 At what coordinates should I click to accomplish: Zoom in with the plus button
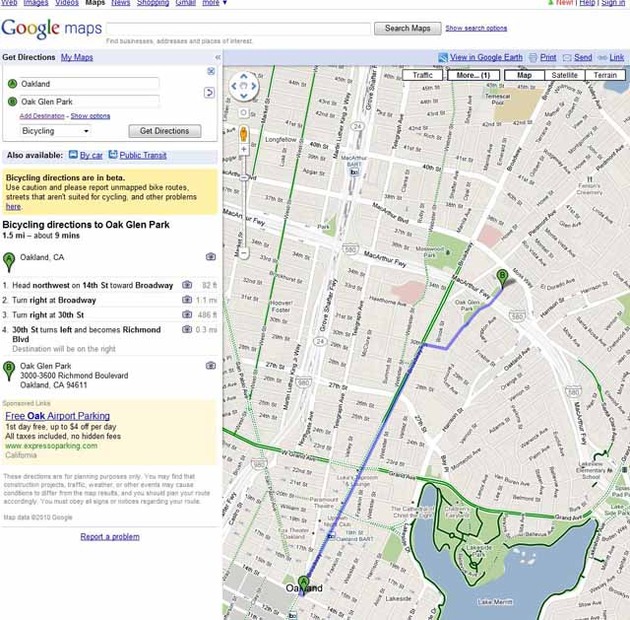pyautogui.click(x=243, y=149)
